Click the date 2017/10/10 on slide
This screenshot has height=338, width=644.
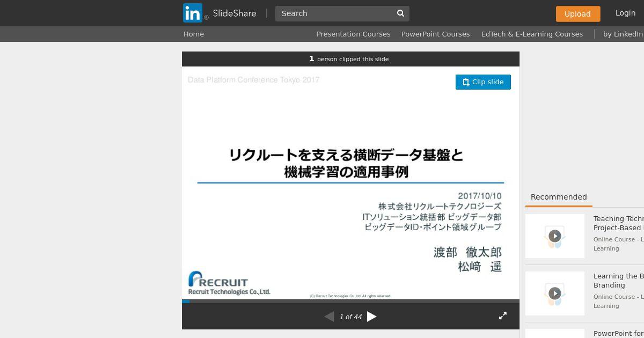point(479,196)
